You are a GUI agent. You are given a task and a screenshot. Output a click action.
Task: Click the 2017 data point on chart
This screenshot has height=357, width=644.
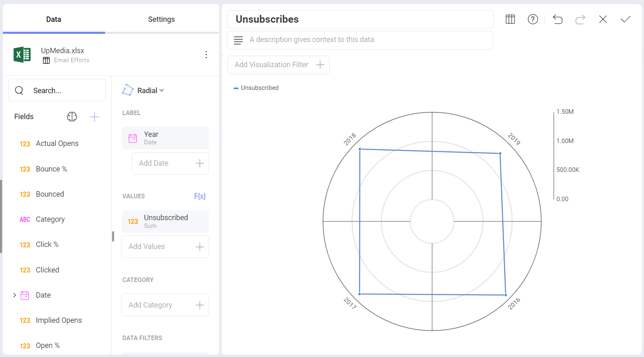pos(360,294)
